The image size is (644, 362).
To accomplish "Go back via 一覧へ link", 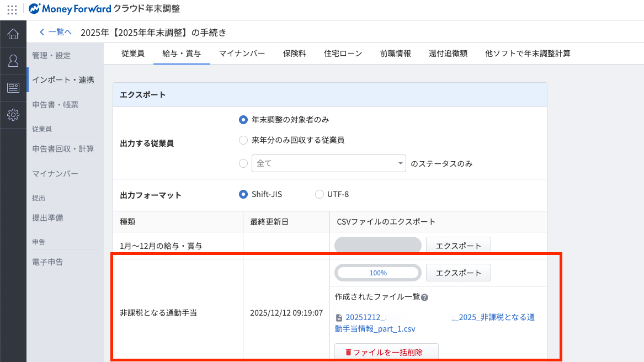I will pos(56,32).
